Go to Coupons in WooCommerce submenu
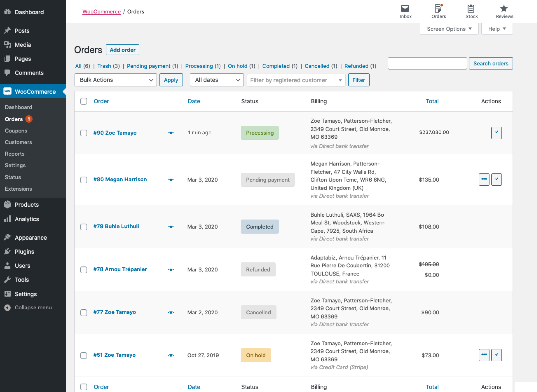This screenshot has width=537, height=392. coord(16,131)
